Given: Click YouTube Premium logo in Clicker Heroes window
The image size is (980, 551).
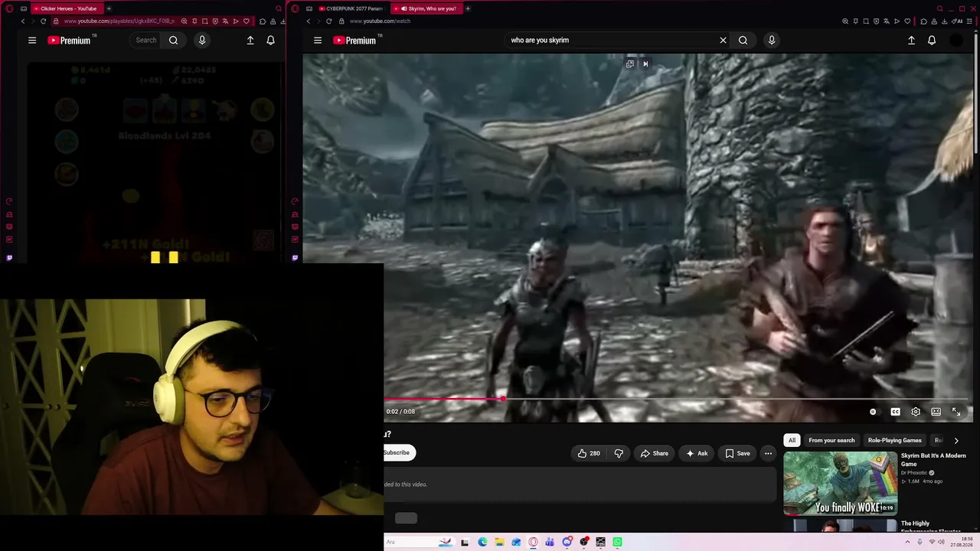Looking at the screenshot, I should [69, 41].
